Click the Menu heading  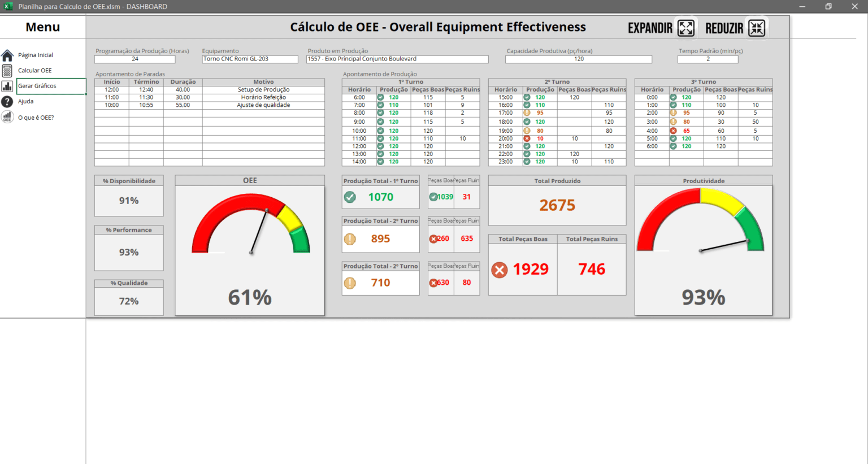43,27
